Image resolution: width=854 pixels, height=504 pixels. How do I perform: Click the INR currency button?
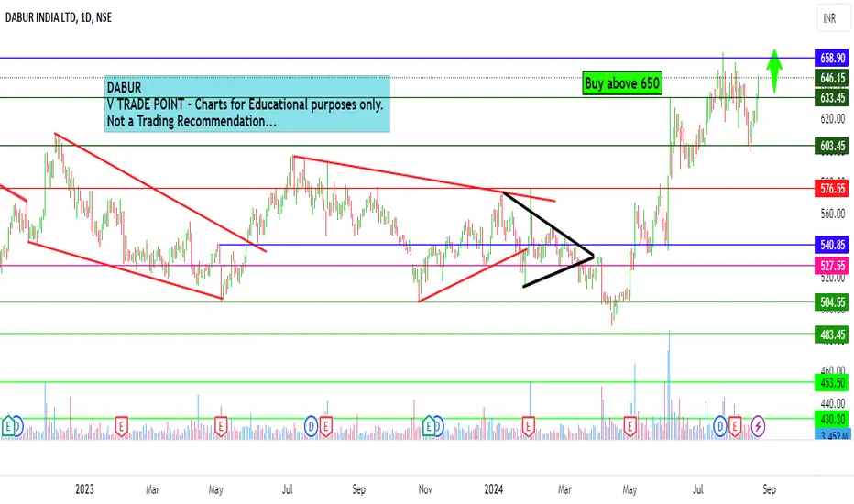(833, 18)
